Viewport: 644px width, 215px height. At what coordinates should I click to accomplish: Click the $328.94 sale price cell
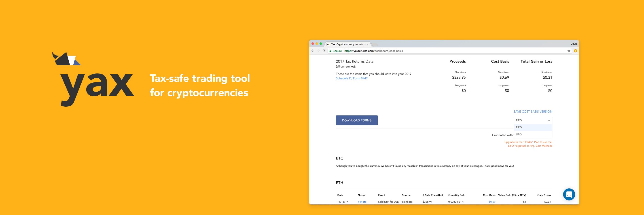[x=427, y=202]
